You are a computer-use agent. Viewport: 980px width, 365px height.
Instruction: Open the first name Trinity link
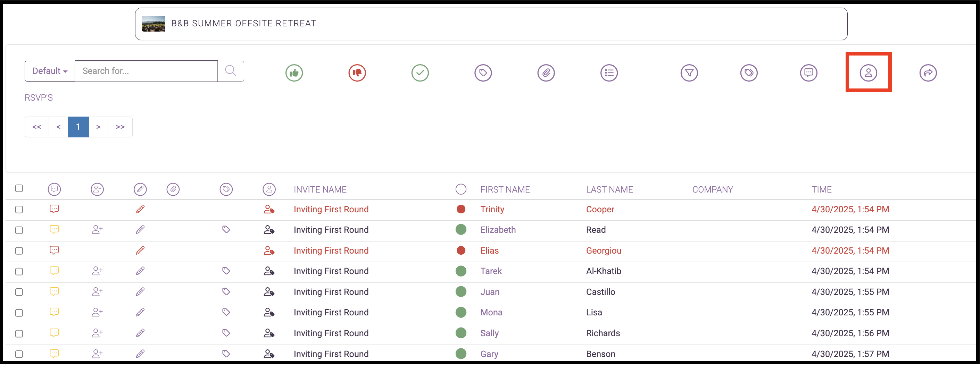point(492,209)
